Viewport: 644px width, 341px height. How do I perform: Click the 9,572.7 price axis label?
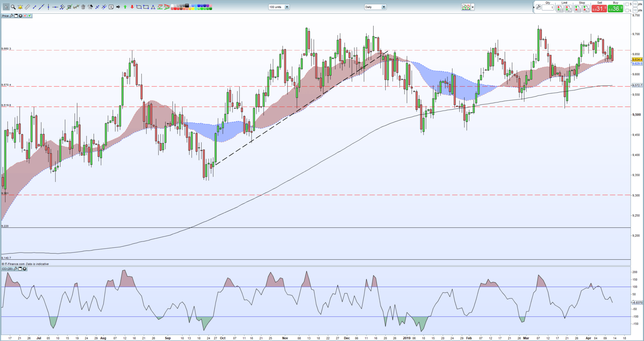click(x=637, y=85)
